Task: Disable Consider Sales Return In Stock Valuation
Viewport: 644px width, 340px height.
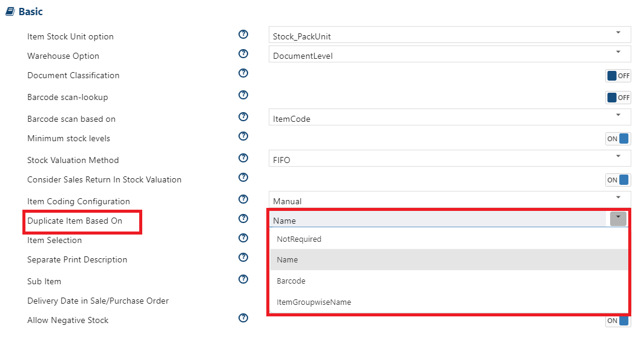Action: 618,179
